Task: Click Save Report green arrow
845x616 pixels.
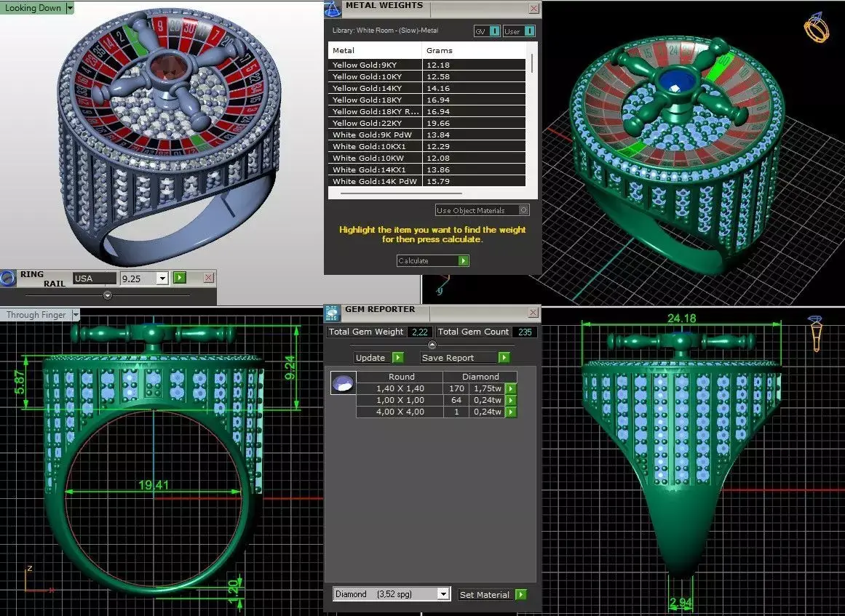Action: (x=504, y=358)
